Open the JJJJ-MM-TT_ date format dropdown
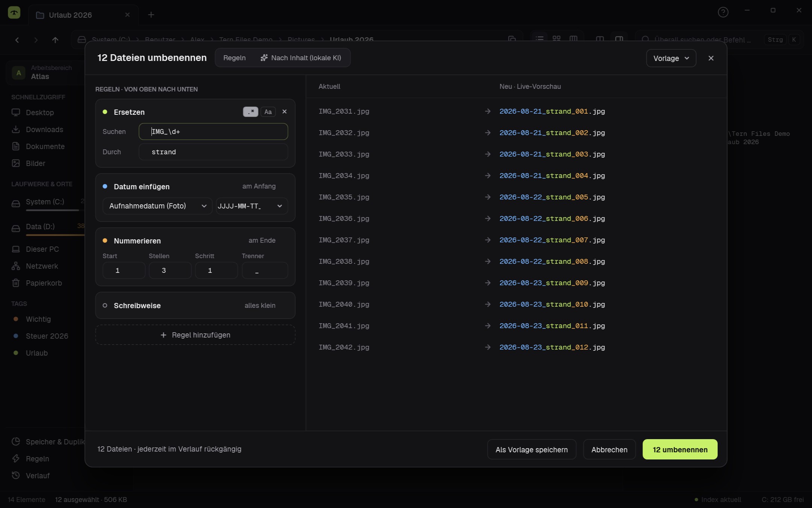This screenshot has width=812, height=508. (252, 206)
